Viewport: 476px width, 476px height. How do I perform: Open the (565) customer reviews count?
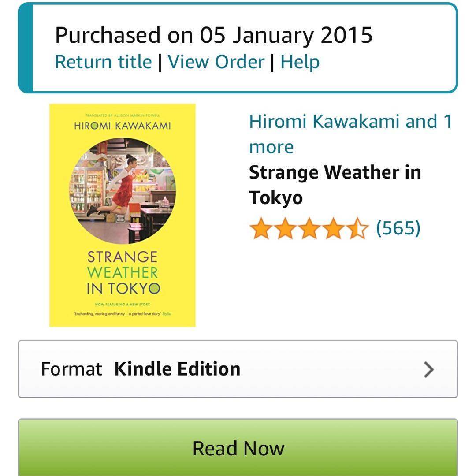pos(398,228)
